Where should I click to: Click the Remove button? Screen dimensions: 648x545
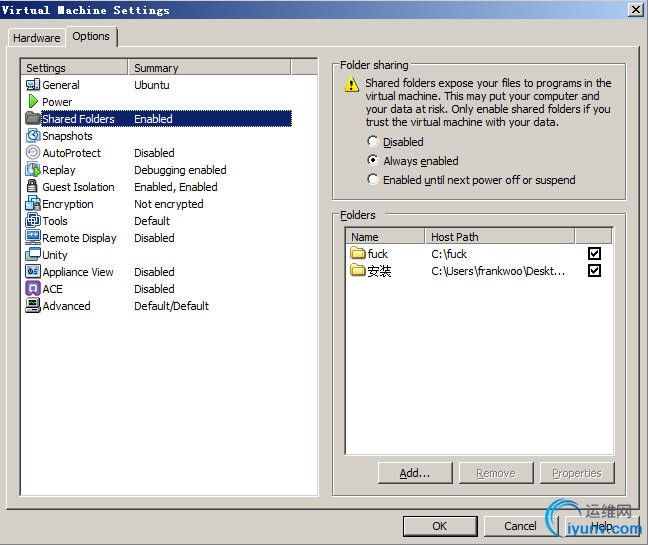pyautogui.click(x=496, y=473)
